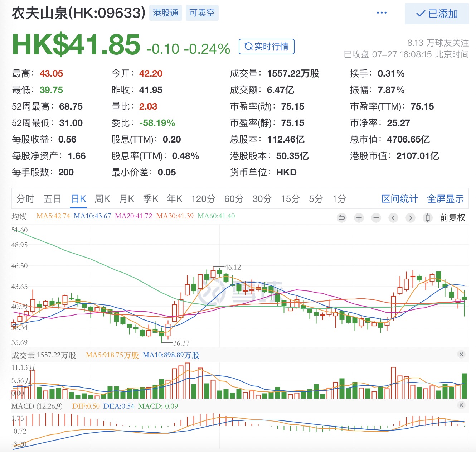Switch to the 30分 chart tab
The width and height of the screenshot is (476, 452).
click(262, 199)
